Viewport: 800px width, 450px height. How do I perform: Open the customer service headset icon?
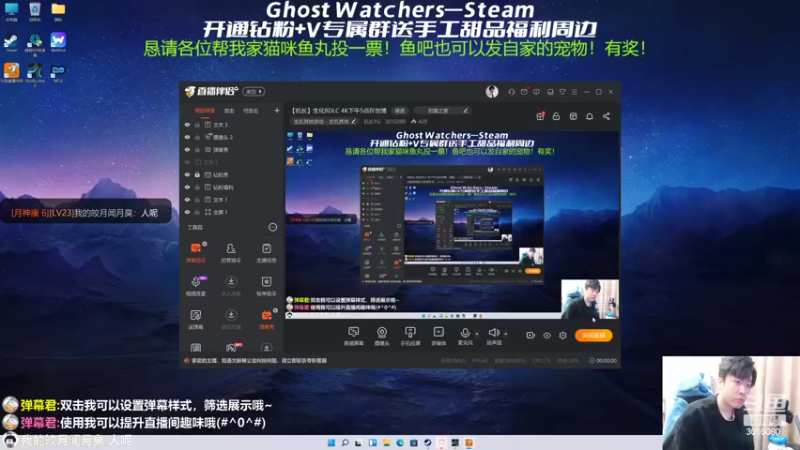(x=511, y=92)
